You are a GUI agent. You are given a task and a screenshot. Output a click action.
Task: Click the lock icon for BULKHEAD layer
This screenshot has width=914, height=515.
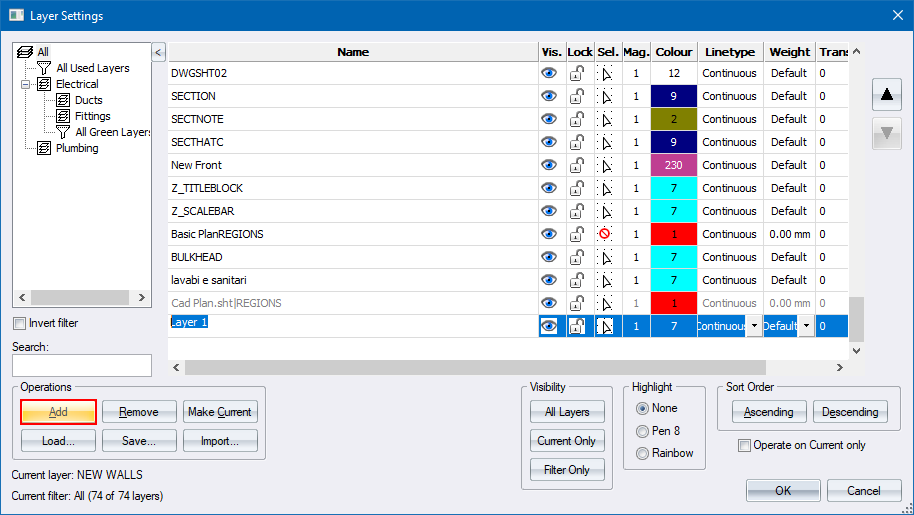[579, 258]
